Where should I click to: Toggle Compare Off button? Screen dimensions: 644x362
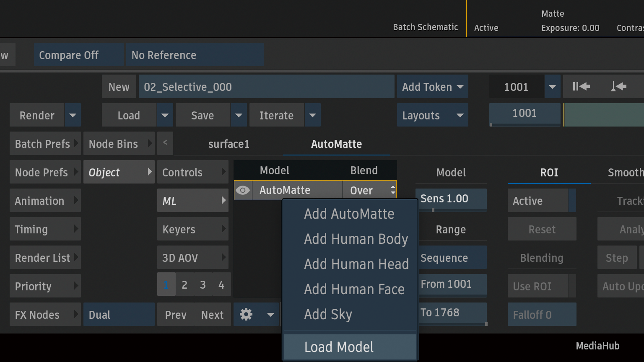pyautogui.click(x=78, y=55)
